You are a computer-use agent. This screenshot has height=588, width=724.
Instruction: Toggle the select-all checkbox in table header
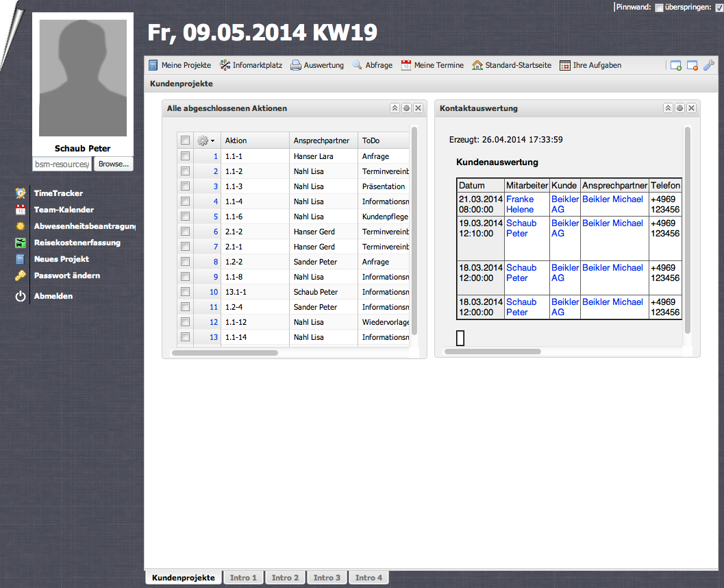pyautogui.click(x=185, y=140)
